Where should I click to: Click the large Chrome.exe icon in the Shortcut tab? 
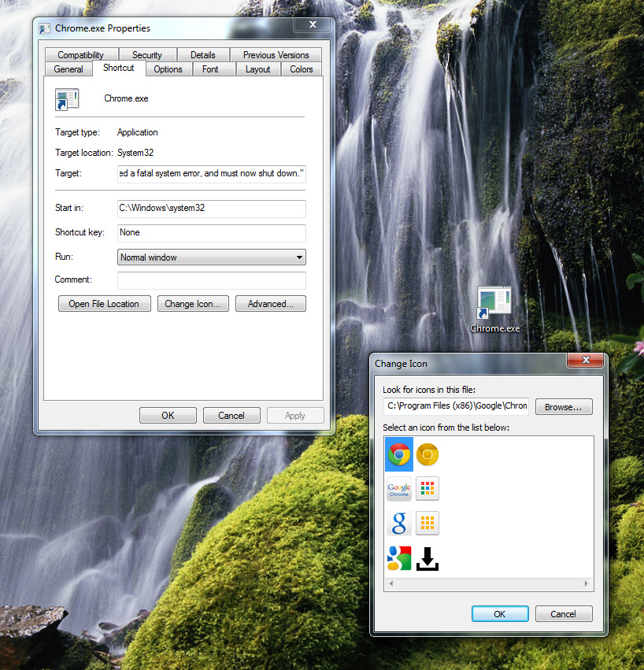[67, 99]
